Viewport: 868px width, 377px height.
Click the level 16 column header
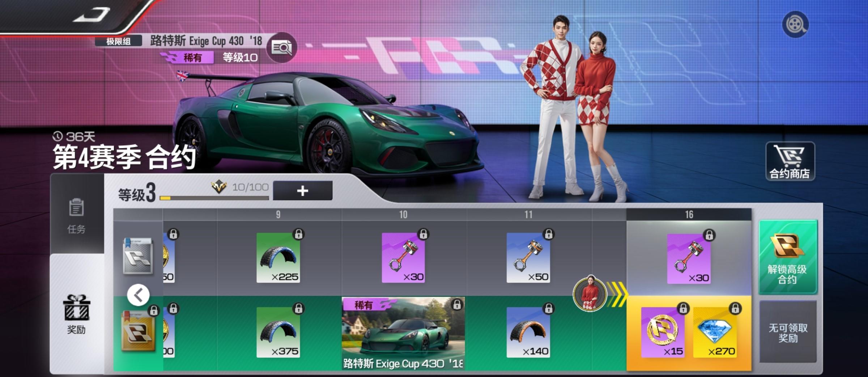pyautogui.click(x=689, y=215)
